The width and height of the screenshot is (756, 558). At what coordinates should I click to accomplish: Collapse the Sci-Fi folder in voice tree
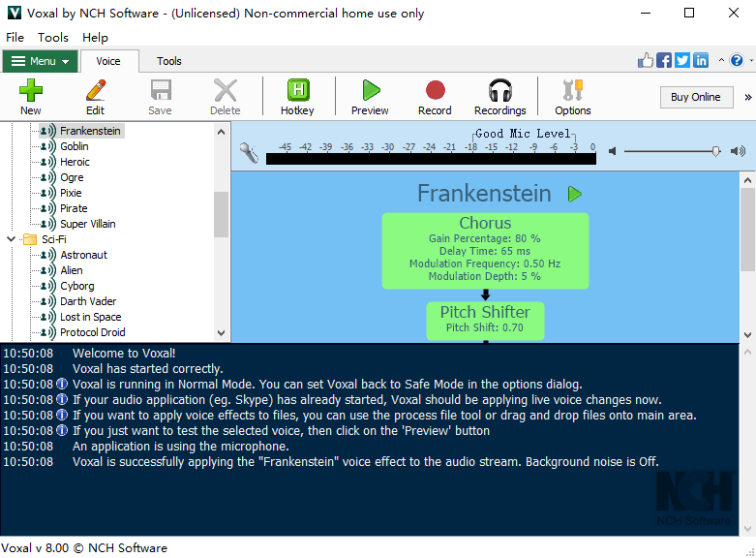point(12,239)
